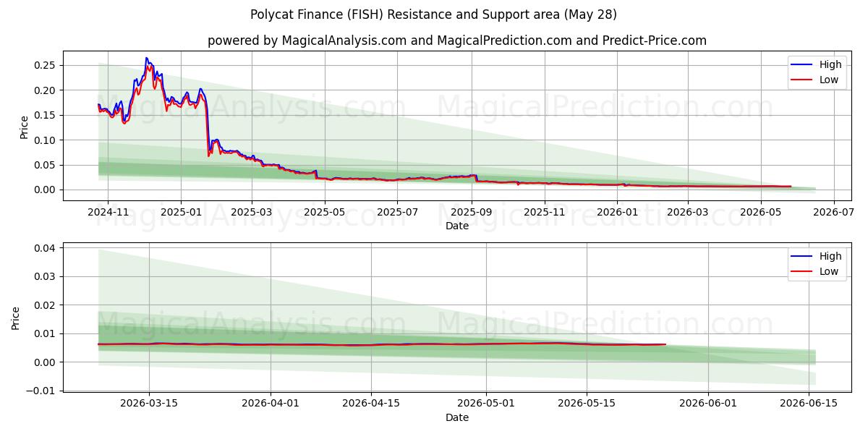
Task: Click the '2026-06-15' x-axis label in the bottom chart
Action: 807,404
